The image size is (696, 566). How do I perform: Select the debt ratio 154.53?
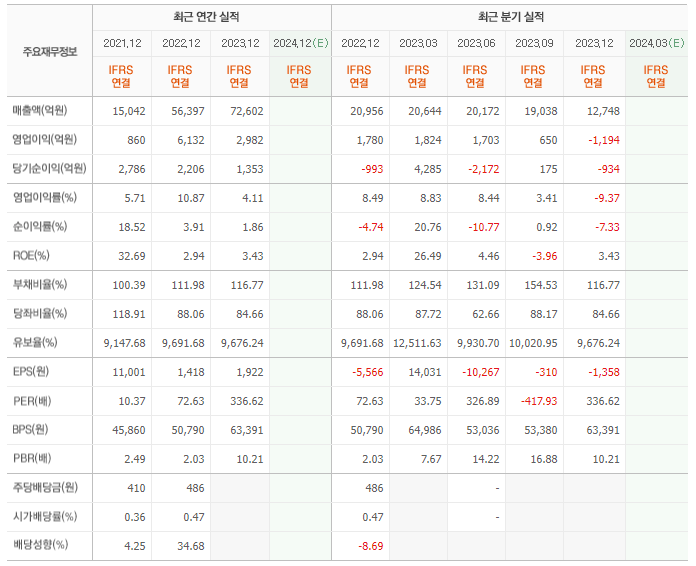pyautogui.click(x=541, y=285)
